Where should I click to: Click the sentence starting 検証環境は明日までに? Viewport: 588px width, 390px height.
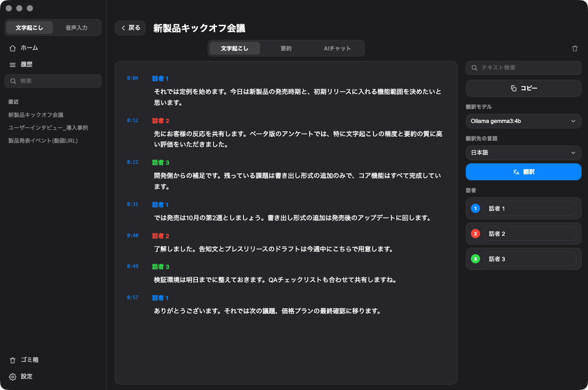(275, 280)
